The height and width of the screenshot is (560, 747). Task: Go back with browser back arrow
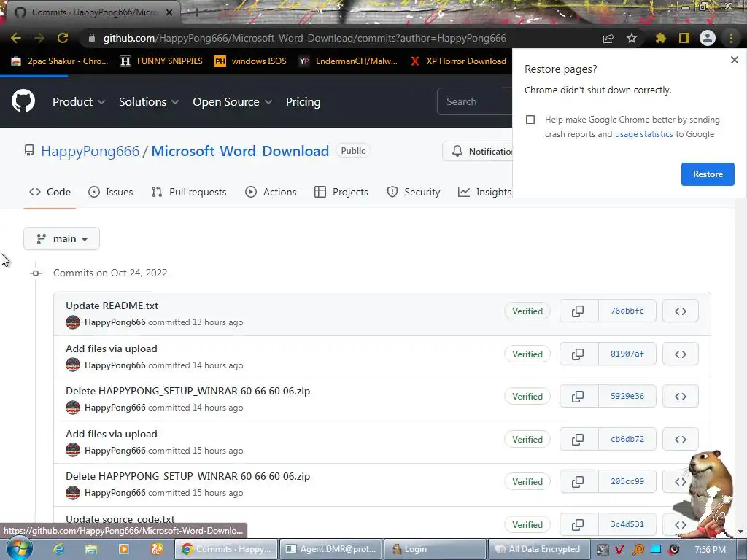click(x=16, y=38)
